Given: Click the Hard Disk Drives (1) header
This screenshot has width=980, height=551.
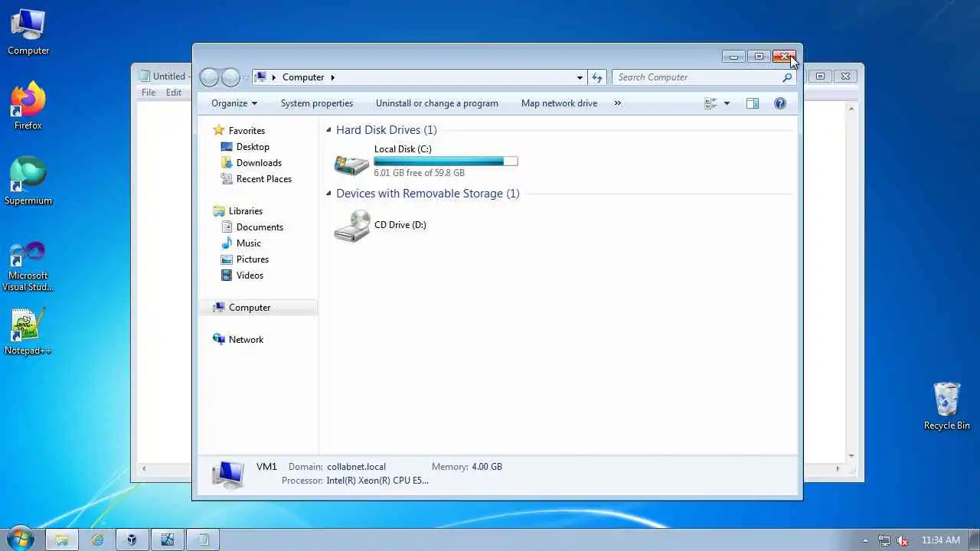Looking at the screenshot, I should pyautogui.click(x=387, y=130).
